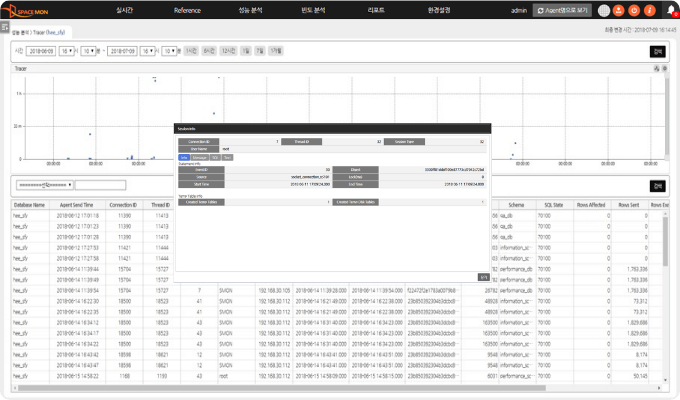Set range with the 12시간 button
Screen dimensions: 680x400
[x=229, y=51]
